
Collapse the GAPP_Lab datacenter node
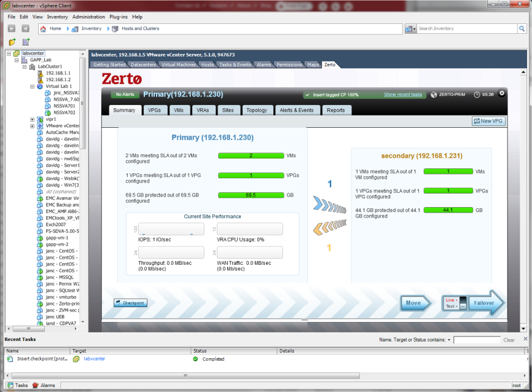[x=17, y=60]
